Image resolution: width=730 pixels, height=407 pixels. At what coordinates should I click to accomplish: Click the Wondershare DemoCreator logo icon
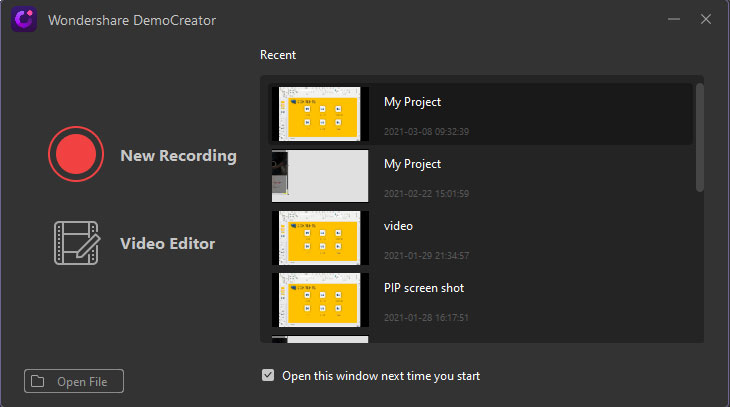24,20
